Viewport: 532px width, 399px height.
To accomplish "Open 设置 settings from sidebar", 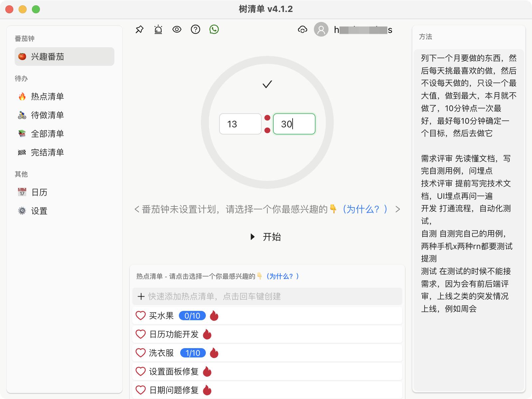I will point(39,211).
